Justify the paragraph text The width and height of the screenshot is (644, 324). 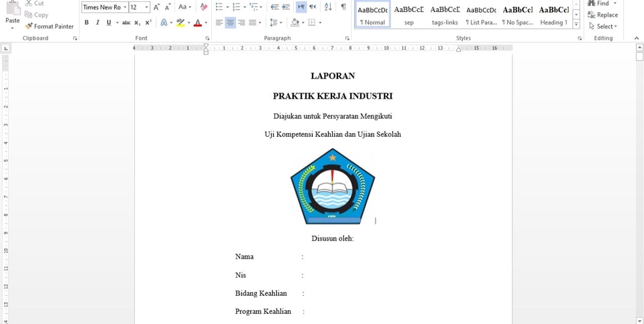pos(253,23)
